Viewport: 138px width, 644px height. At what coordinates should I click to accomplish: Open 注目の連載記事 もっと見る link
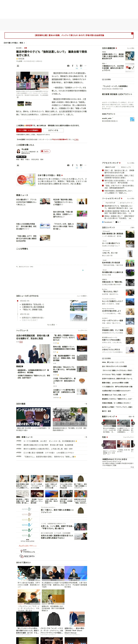pyautogui.click(x=131, y=48)
